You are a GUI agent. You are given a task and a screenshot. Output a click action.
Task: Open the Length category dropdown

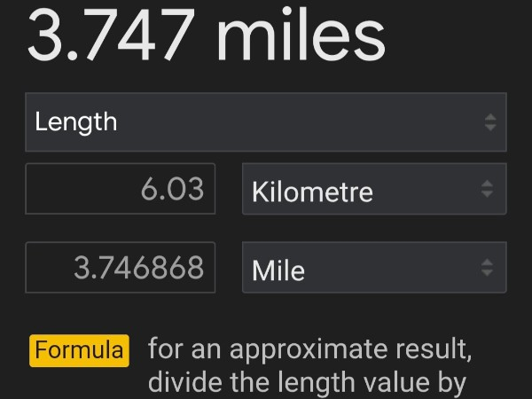265,121
